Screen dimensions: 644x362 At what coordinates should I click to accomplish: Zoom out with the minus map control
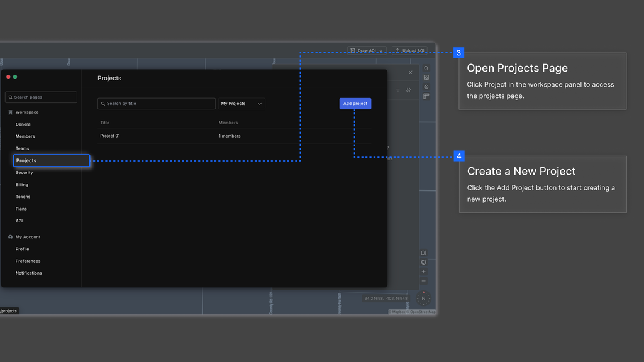(x=423, y=281)
